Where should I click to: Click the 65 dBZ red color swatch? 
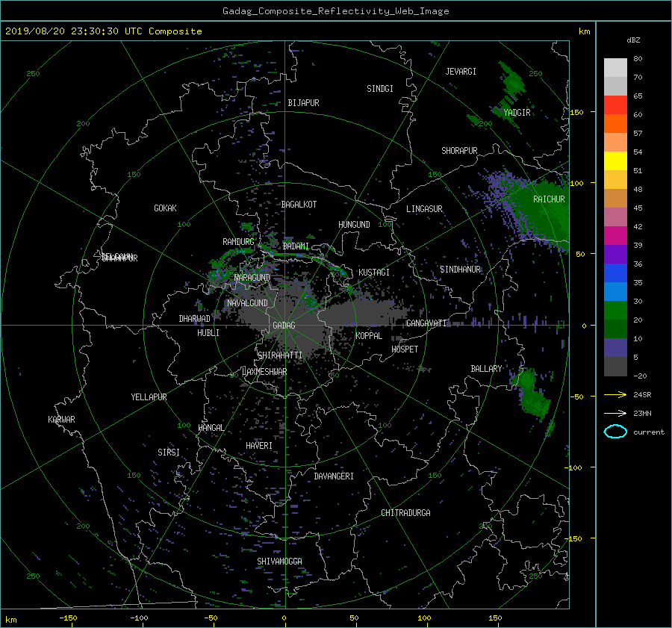click(x=615, y=105)
